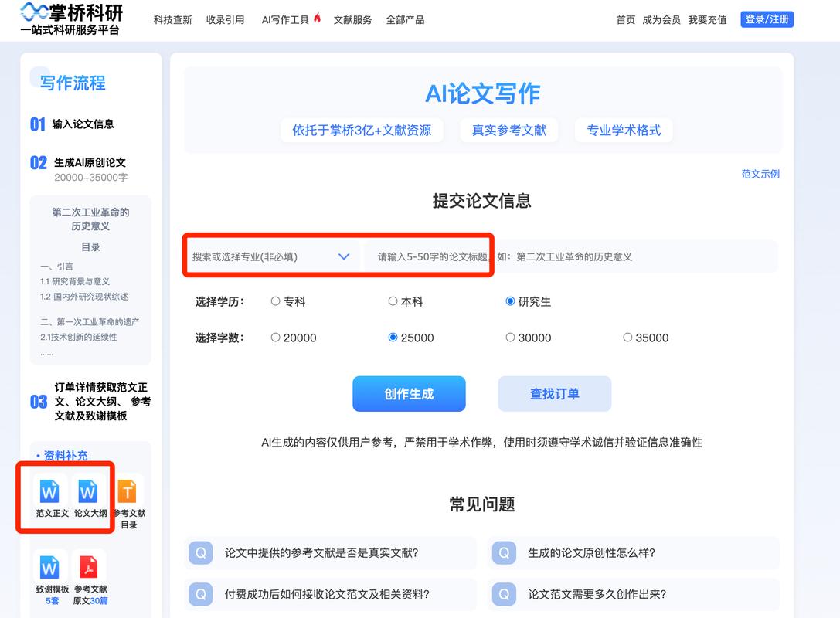Click the Q icon before the first FAQ question
The height and width of the screenshot is (618, 840).
point(201,552)
